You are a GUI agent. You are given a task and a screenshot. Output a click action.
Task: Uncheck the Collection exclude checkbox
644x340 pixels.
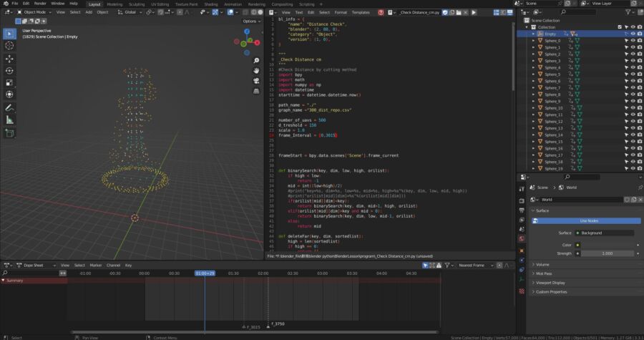tap(620, 27)
